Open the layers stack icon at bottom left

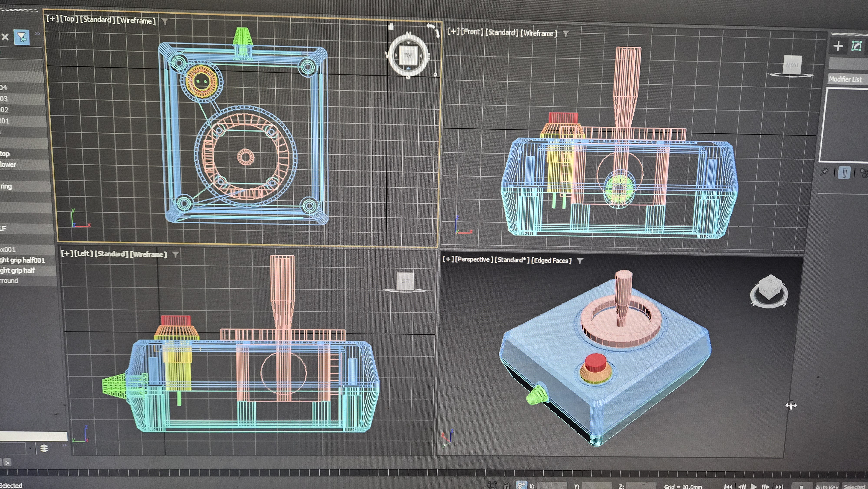tap(44, 449)
